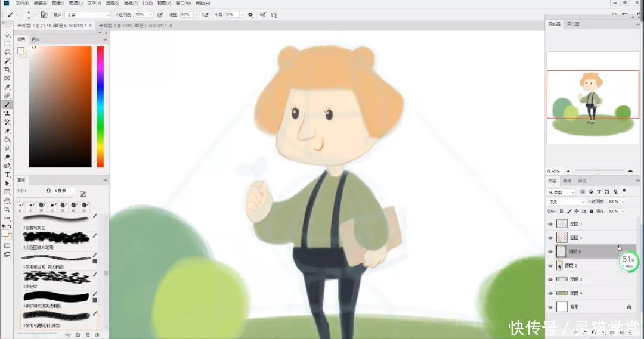Open brush smoothing gear options
Image resolution: width=644 pixels, height=339 pixels.
(x=250, y=15)
